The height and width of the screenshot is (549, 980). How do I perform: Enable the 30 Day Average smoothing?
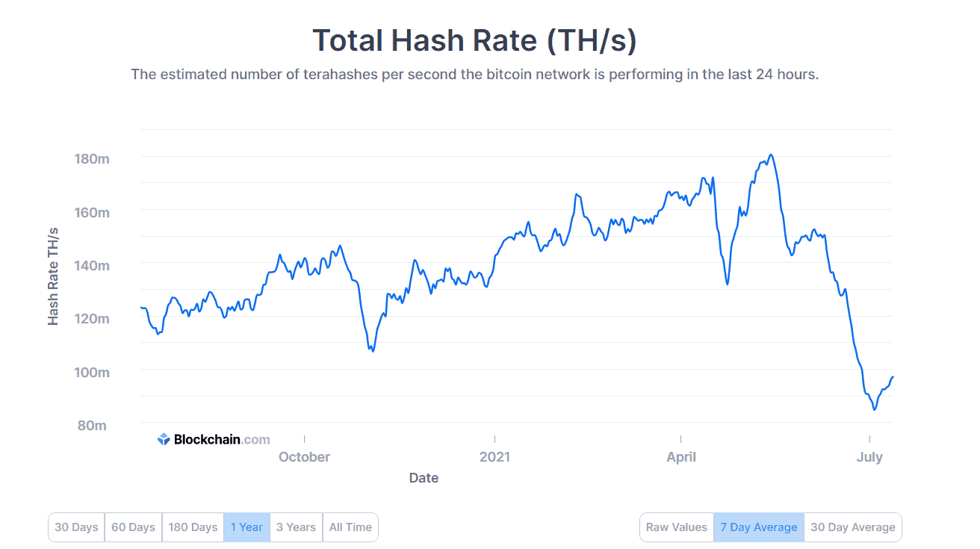click(x=852, y=527)
